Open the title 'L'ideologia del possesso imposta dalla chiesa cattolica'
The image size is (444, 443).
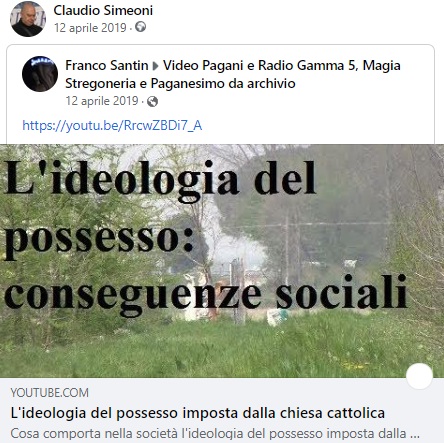click(198, 413)
